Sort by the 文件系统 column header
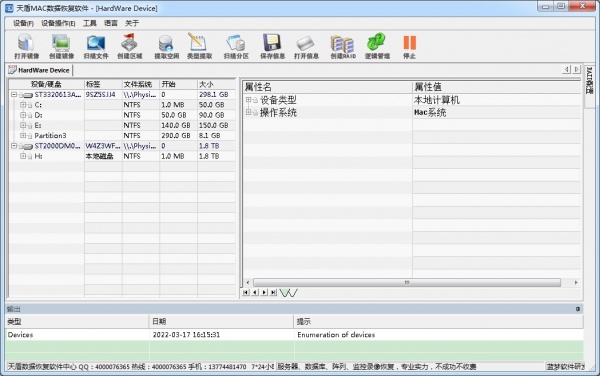The width and height of the screenshot is (600, 376). [140, 84]
